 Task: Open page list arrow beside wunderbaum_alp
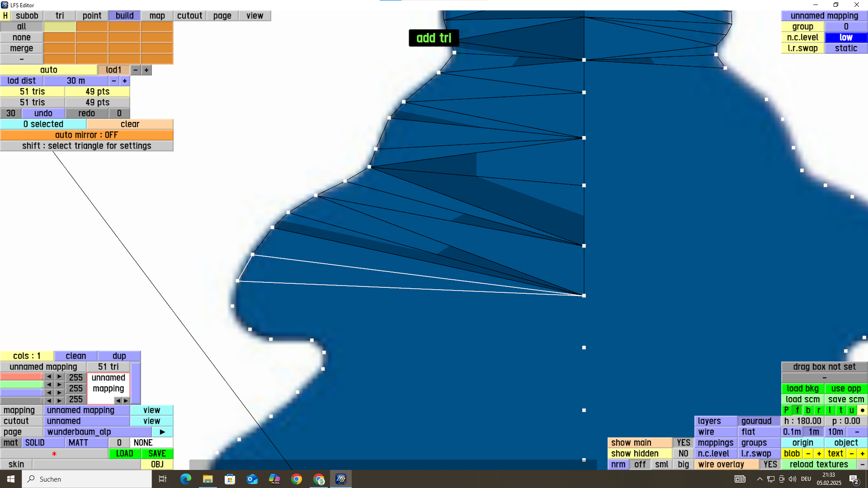click(x=162, y=432)
